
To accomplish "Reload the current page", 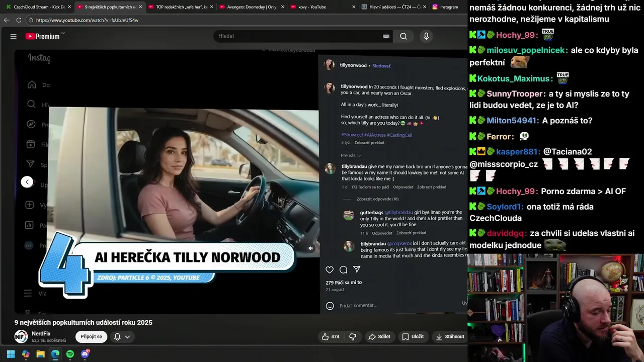I will click(19, 20).
